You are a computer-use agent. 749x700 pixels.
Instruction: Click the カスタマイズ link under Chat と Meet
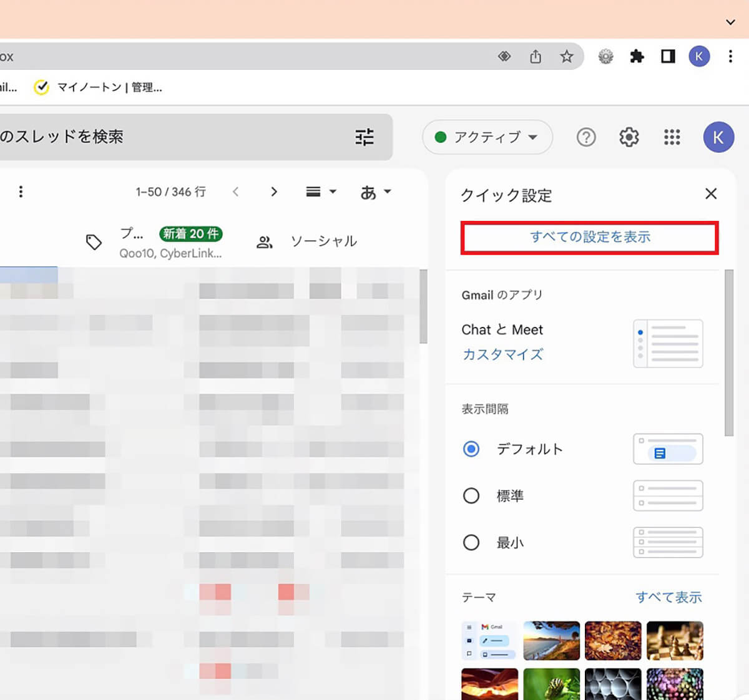pos(502,354)
